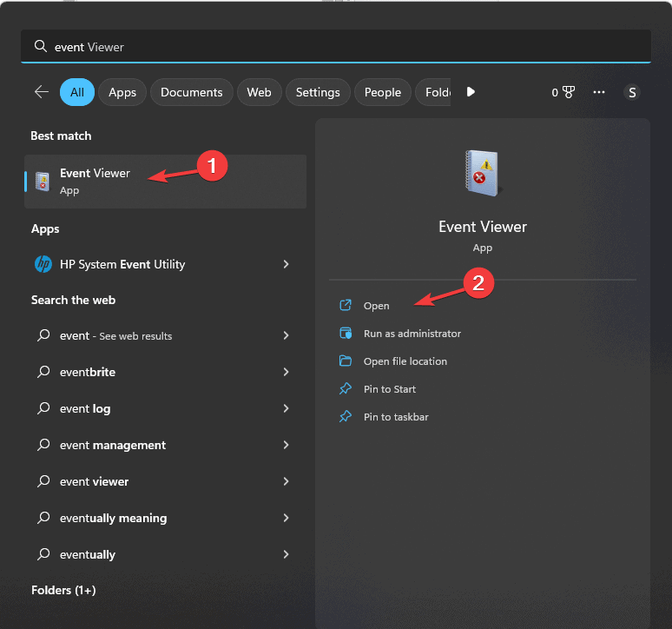Open the three-dot more options menu
The height and width of the screenshot is (629, 672).
(599, 92)
